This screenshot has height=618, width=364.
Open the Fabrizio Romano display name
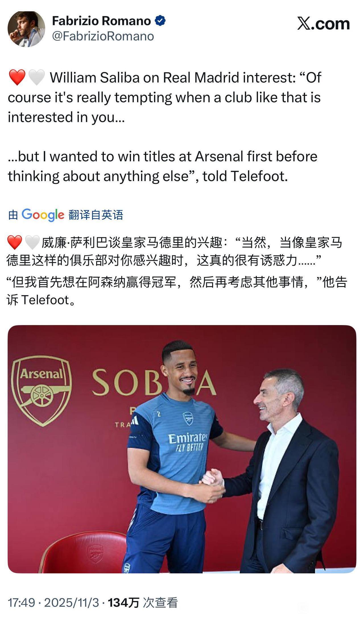tap(101, 21)
